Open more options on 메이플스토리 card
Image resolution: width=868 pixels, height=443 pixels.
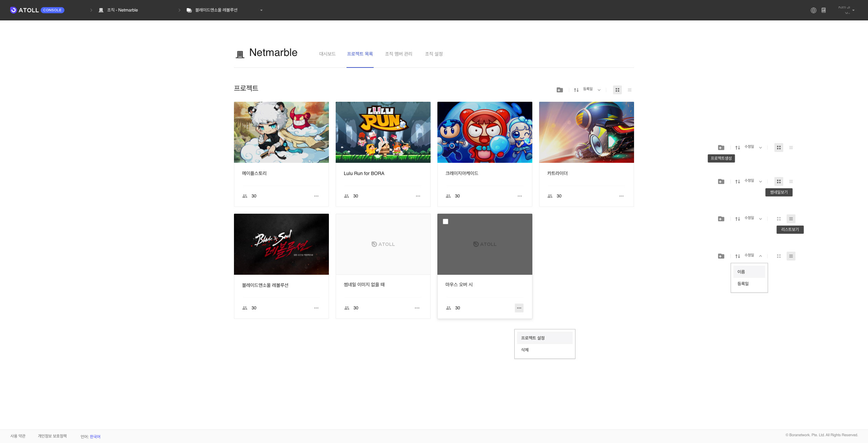[x=316, y=196]
